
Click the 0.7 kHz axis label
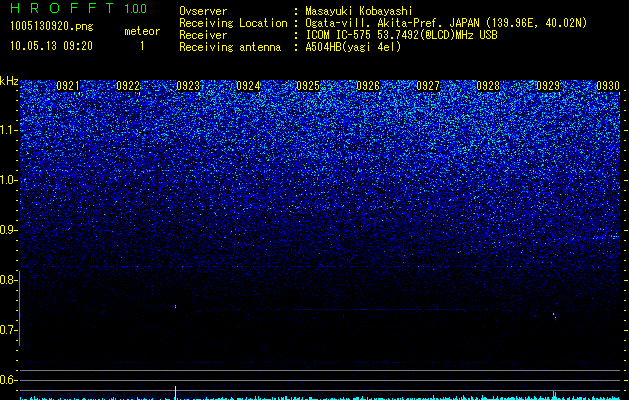9,330
